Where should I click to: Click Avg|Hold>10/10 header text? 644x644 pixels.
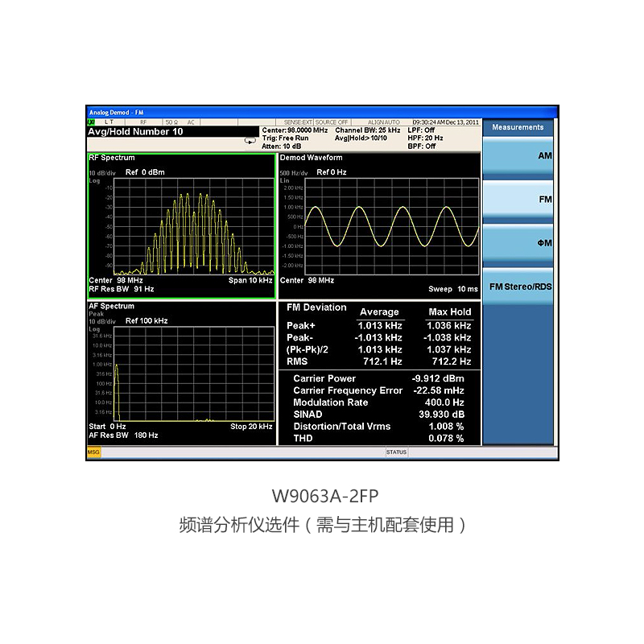coord(361,138)
